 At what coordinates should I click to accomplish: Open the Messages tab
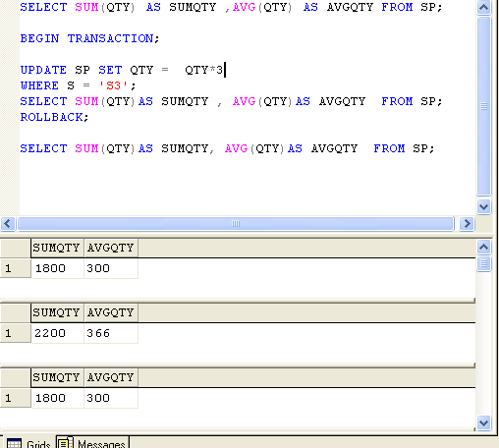(x=92, y=442)
